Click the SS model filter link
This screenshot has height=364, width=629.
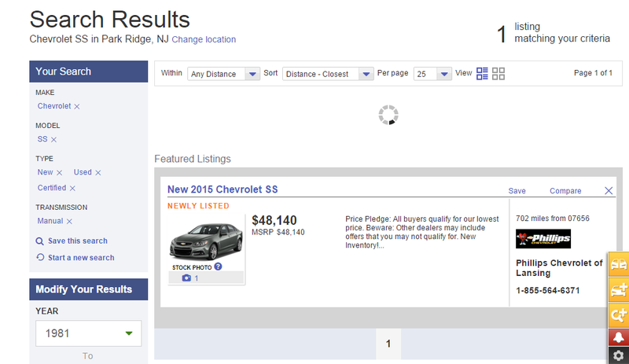coord(42,139)
